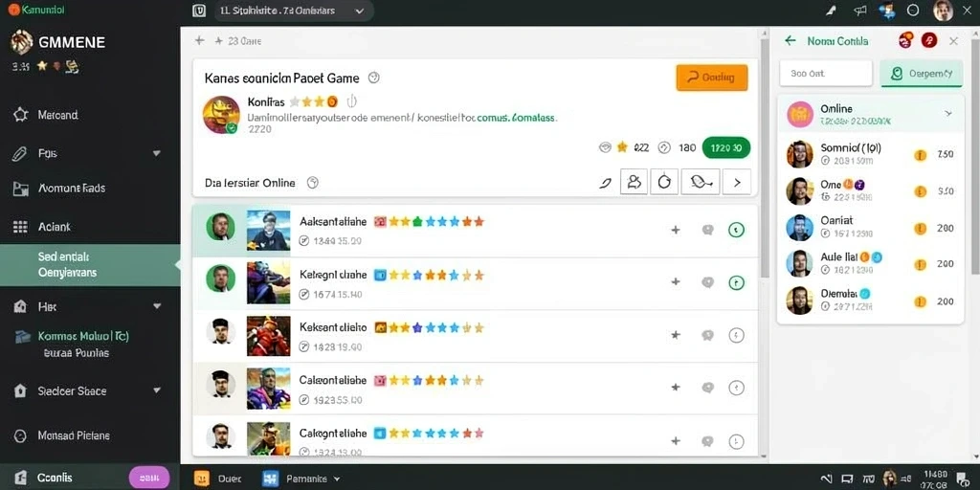Click the star rating on Kekegnt dlahe row
The height and width of the screenshot is (490, 980).
click(x=436, y=275)
